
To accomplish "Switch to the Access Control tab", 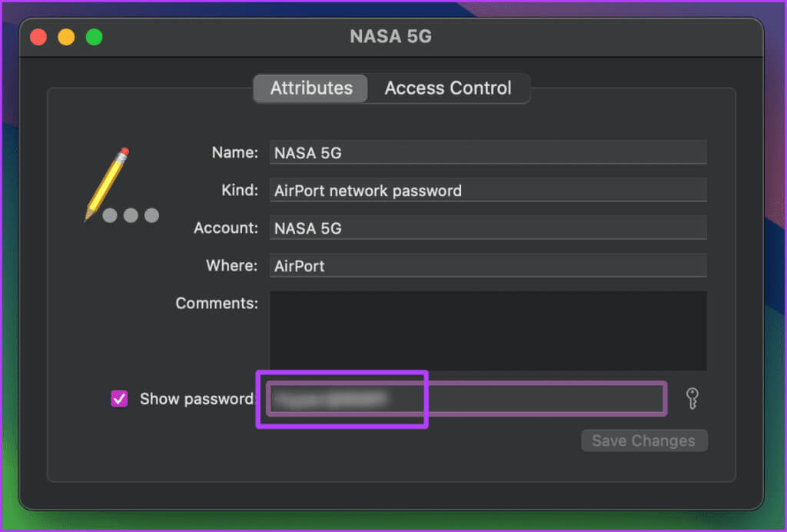I will (x=448, y=88).
